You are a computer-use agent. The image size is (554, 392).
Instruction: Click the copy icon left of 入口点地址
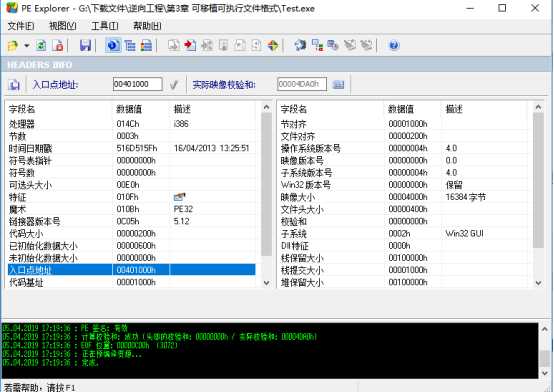[x=14, y=84]
